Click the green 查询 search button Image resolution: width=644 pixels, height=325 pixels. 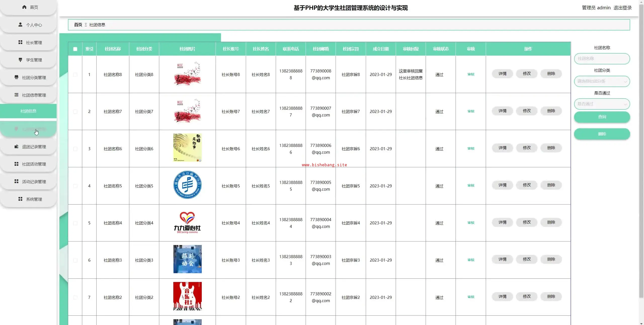click(x=602, y=117)
